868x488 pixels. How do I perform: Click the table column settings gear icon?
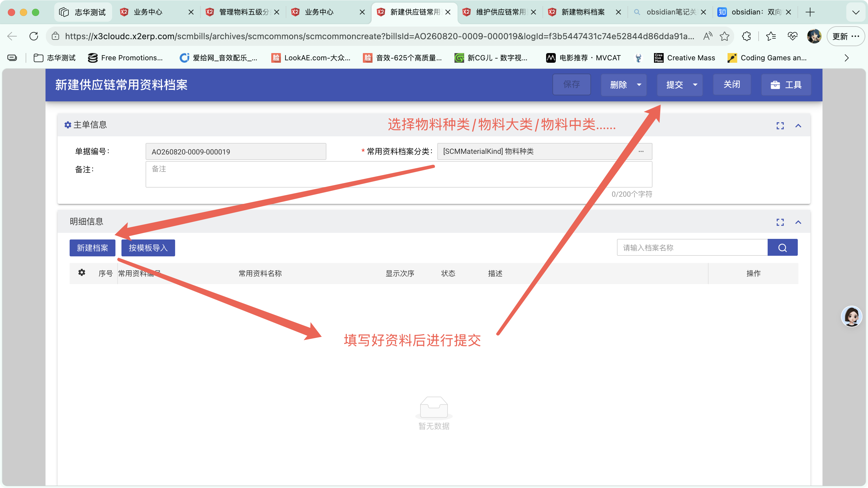[82, 272]
